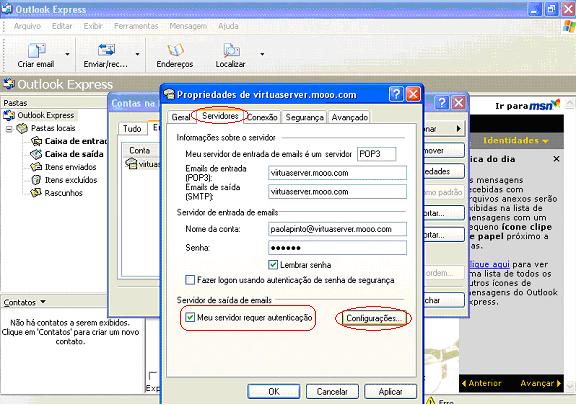576x405 pixels.
Task: Click help question mark in Contas na Internet window
Action: 442,103
